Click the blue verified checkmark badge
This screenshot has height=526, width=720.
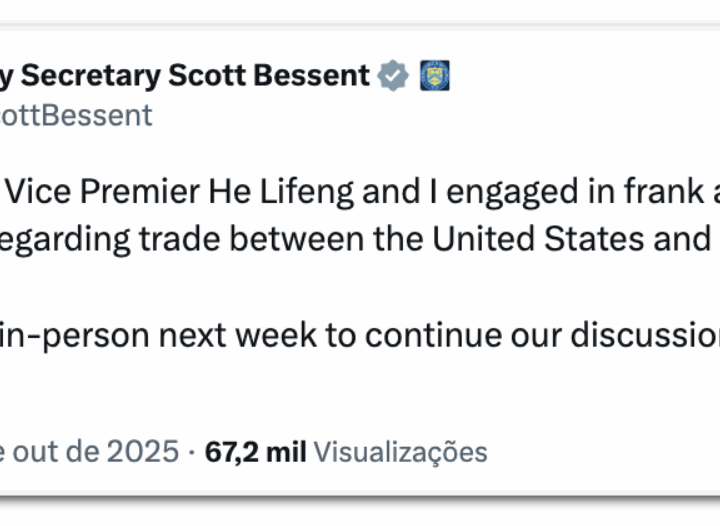click(393, 76)
